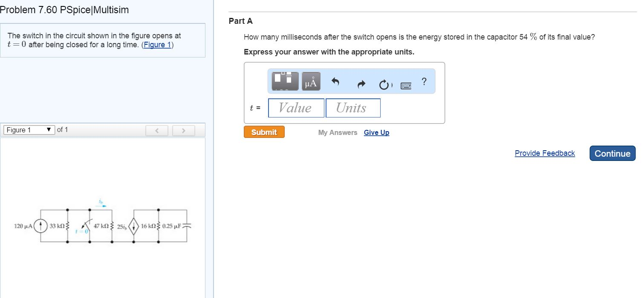644x298 pixels.
Task: Open the Provide Feedback link
Action: coord(545,153)
